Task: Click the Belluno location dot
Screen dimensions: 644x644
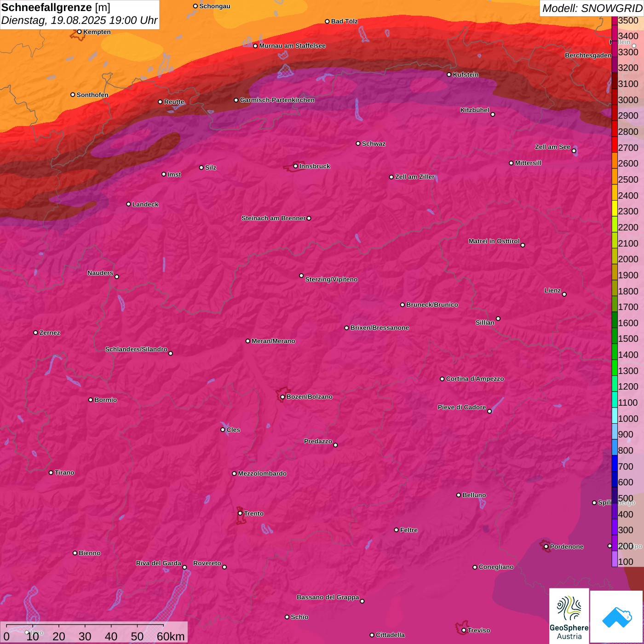Action: (458, 495)
